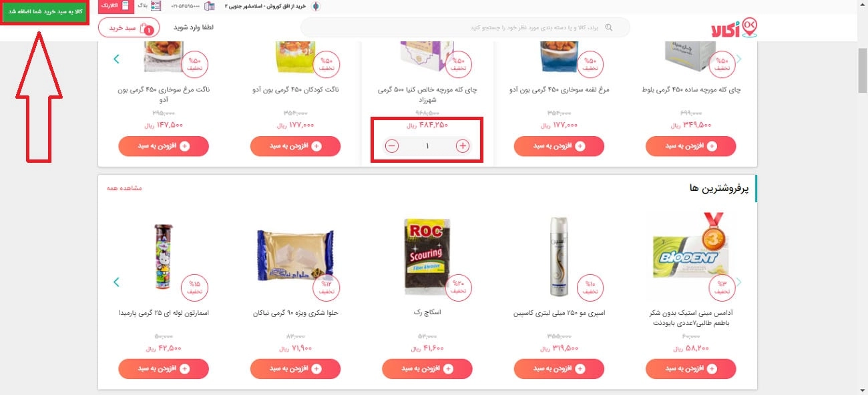
Task: Add ROC scouring pad to cart
Action: click(x=426, y=368)
